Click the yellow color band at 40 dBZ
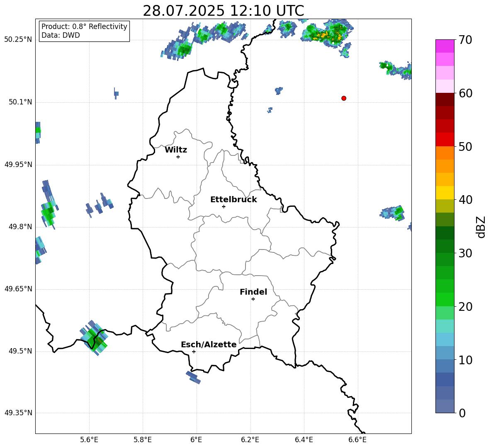 445,193
